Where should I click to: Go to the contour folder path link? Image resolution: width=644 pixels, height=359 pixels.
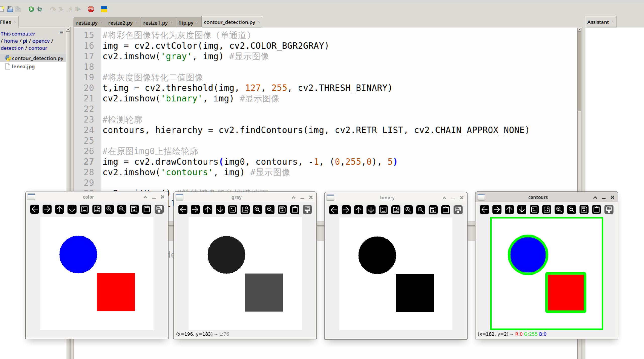pyautogui.click(x=38, y=48)
